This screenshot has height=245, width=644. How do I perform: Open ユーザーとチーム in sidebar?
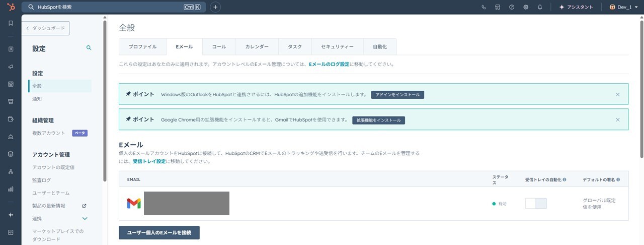pyautogui.click(x=51, y=193)
